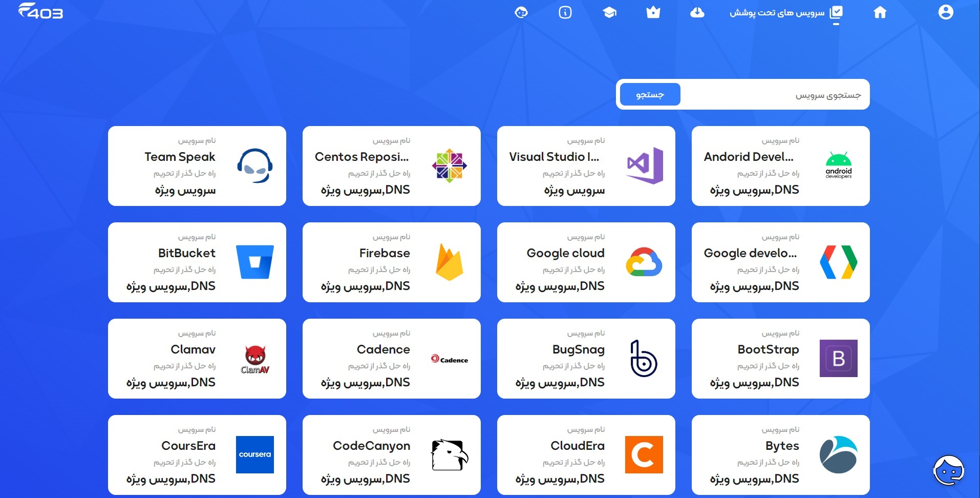Select the CodeCanyon service name
This screenshot has height=498, width=980.
tap(372, 446)
